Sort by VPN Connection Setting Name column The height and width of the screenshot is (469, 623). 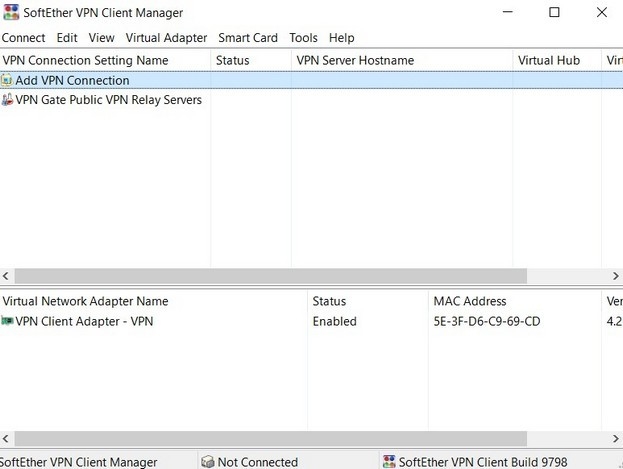(x=105, y=60)
